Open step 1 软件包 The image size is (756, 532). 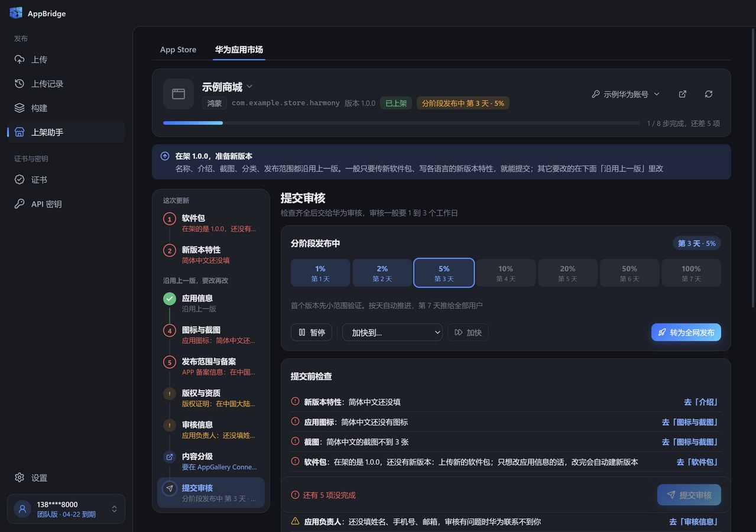click(x=211, y=223)
